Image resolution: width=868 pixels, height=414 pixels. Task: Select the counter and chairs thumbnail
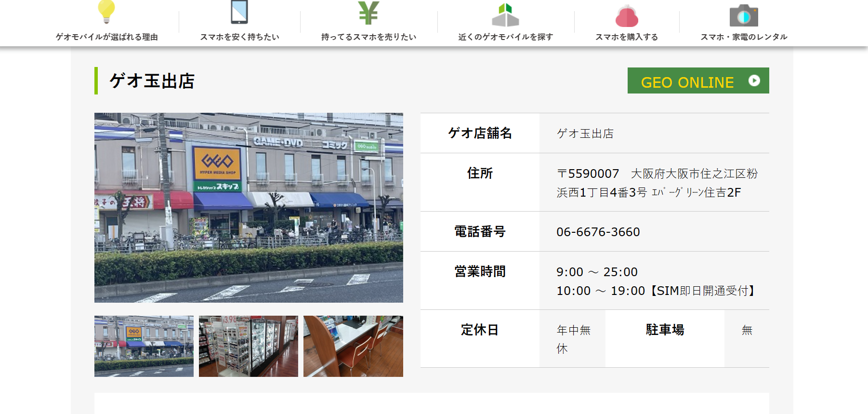[353, 346]
